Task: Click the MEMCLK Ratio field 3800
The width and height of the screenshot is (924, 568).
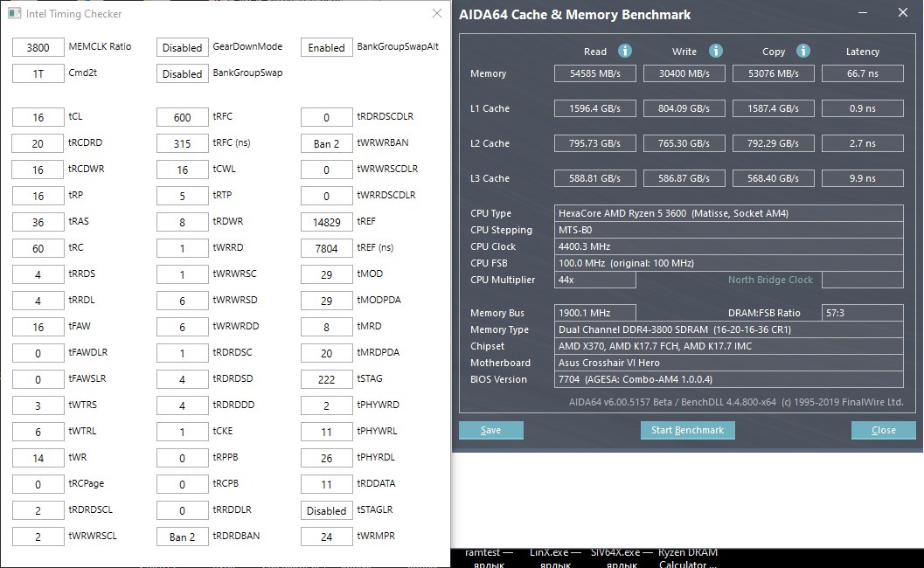Action: [38, 48]
